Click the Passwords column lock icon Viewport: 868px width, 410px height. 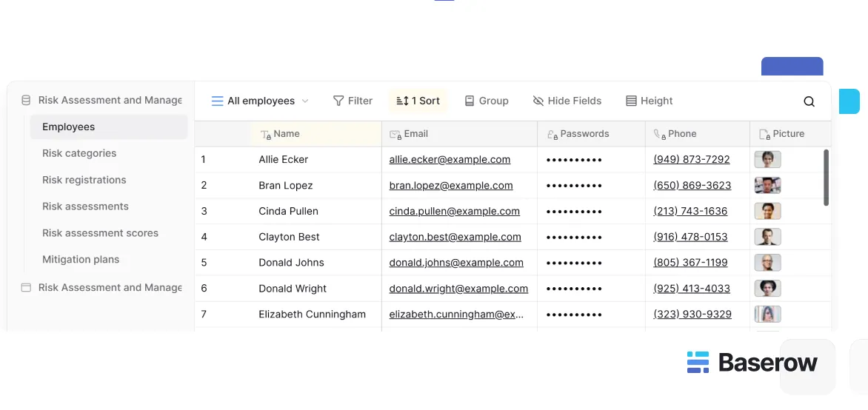(x=552, y=135)
